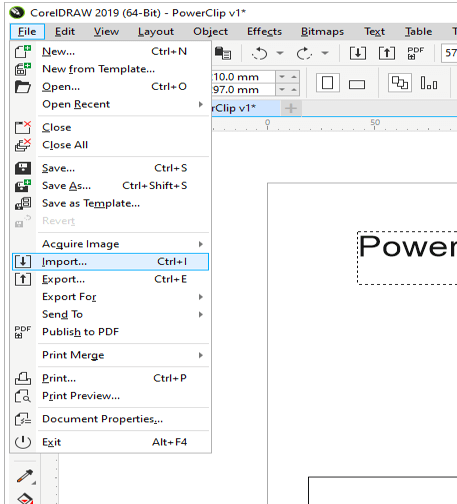The height and width of the screenshot is (504, 457).
Task: Click the Close document icon
Action: tap(23, 127)
